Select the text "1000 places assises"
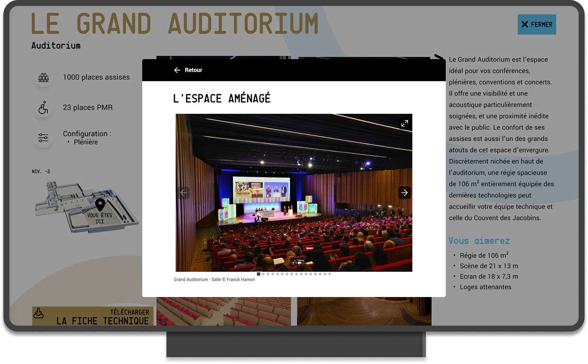 pyautogui.click(x=96, y=77)
